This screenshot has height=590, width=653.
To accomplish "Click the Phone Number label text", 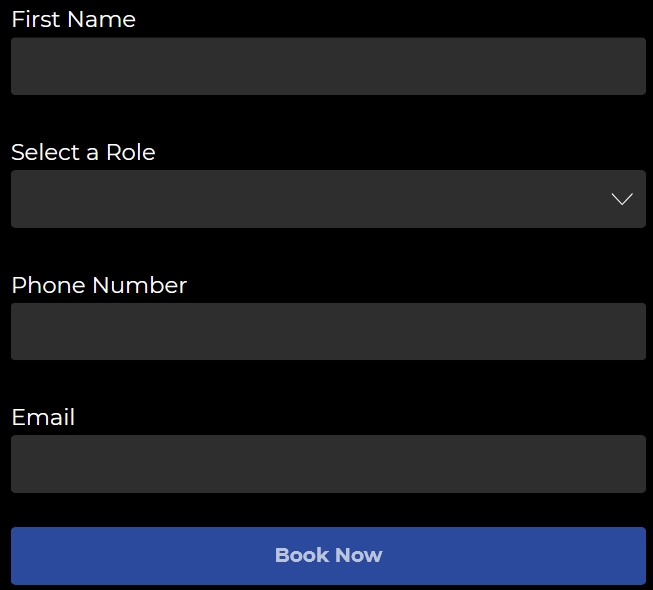I will [99, 285].
